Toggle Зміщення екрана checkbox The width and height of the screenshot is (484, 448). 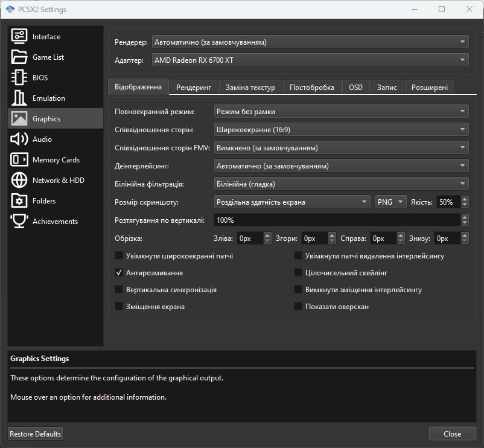click(119, 307)
